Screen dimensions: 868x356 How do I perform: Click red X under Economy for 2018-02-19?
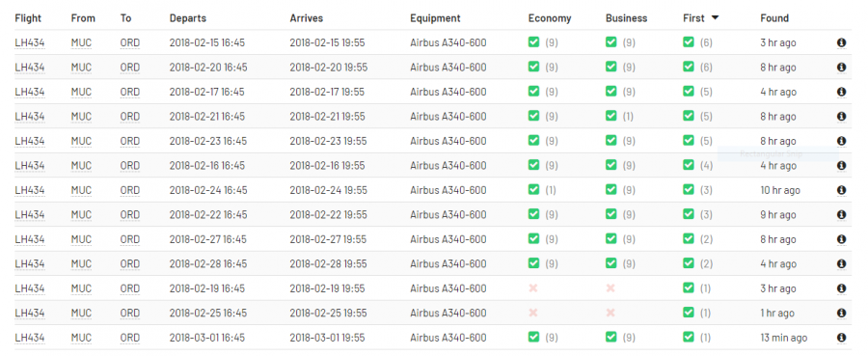coord(533,288)
